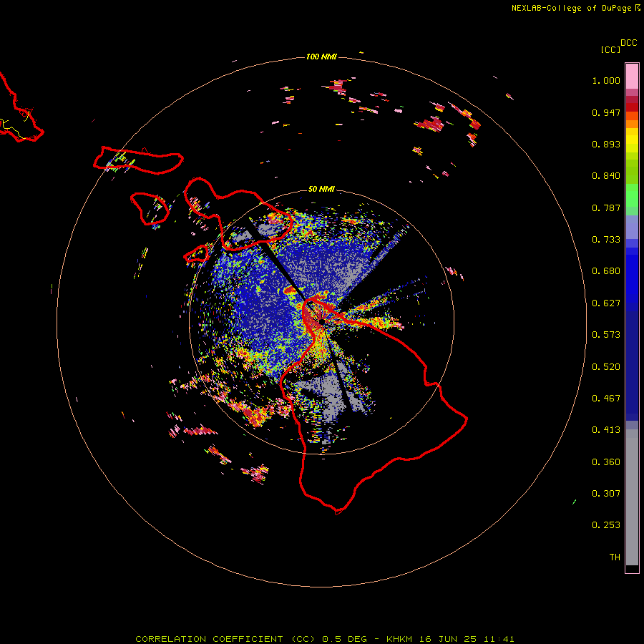Click the 0.253 legend value
The image size is (644, 644).
(606, 525)
